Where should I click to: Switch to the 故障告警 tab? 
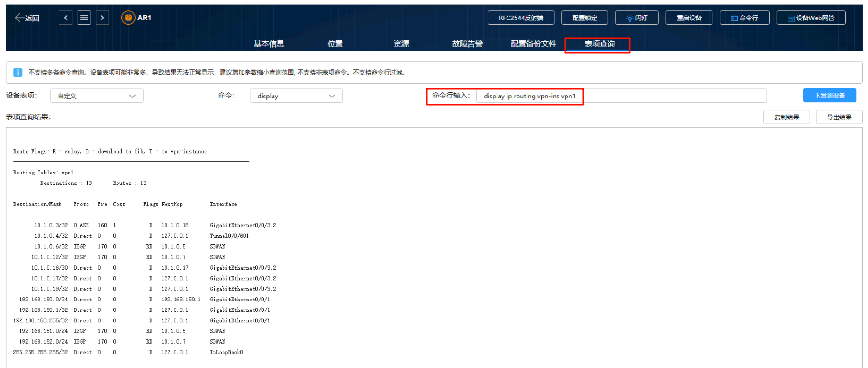click(x=467, y=44)
